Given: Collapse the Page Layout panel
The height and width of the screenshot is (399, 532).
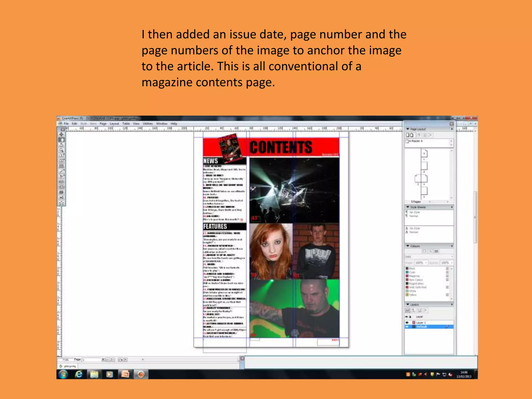Looking at the screenshot, I should point(408,129).
